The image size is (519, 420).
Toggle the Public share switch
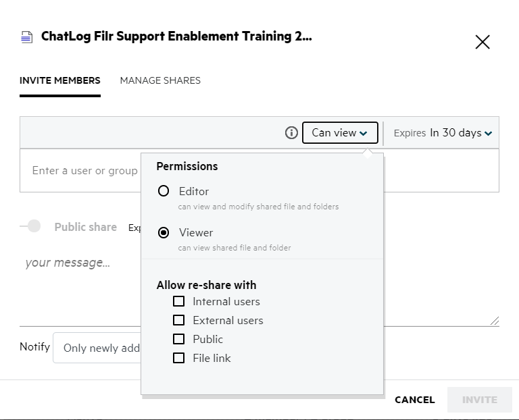coord(30,226)
